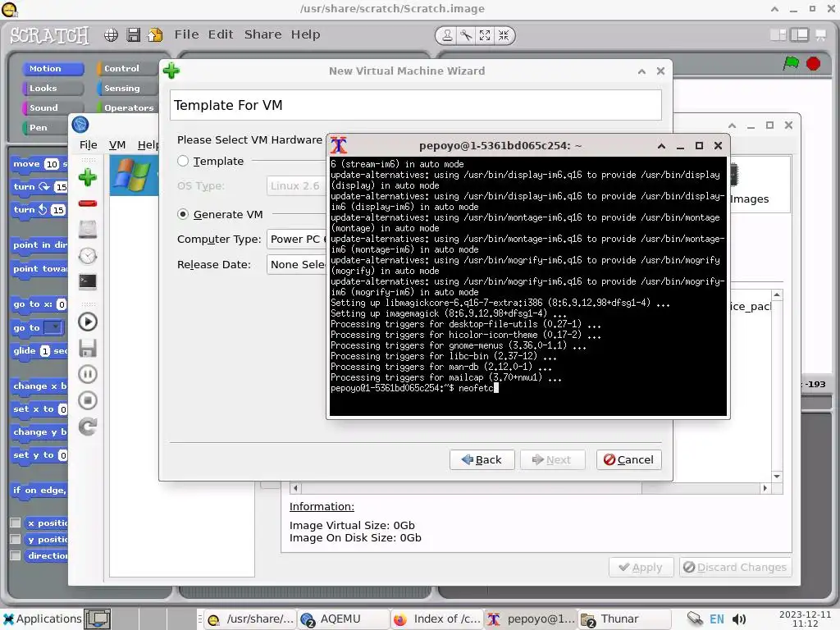The height and width of the screenshot is (630, 840).
Task: Click AQEMU start VM play icon
Action: tap(88, 322)
